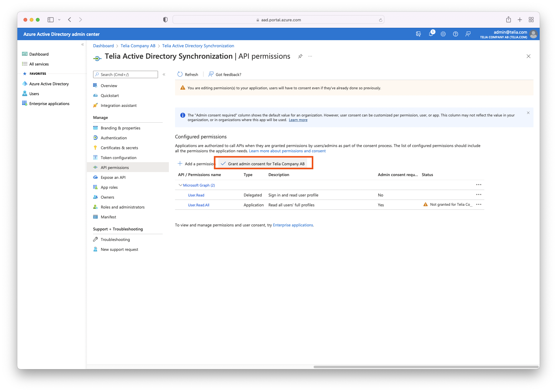Open Microsoft Graph row ellipsis menu
This screenshot has width=557, height=392.
479,185
